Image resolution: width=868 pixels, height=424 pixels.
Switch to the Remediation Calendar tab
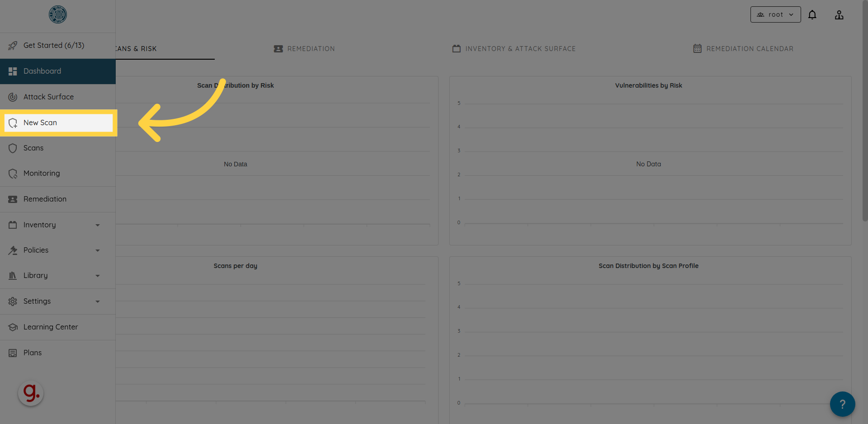tap(743, 49)
